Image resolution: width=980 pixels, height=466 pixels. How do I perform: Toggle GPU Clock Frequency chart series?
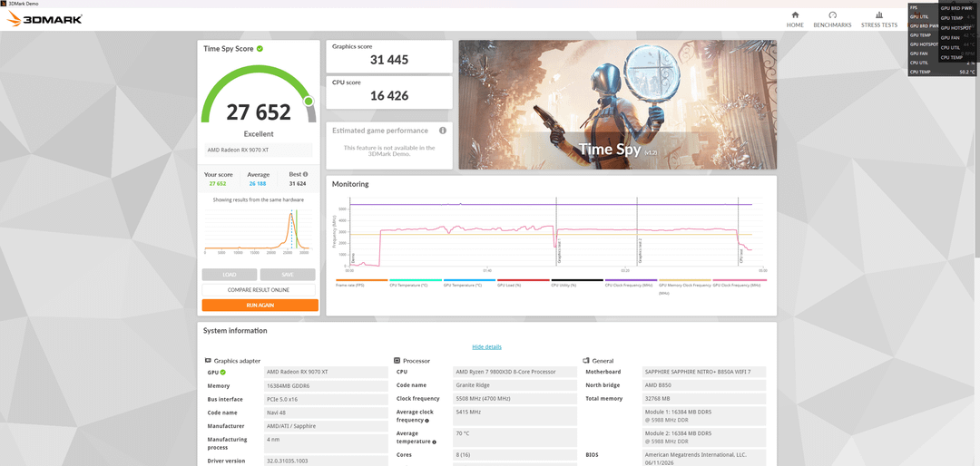pos(739,284)
